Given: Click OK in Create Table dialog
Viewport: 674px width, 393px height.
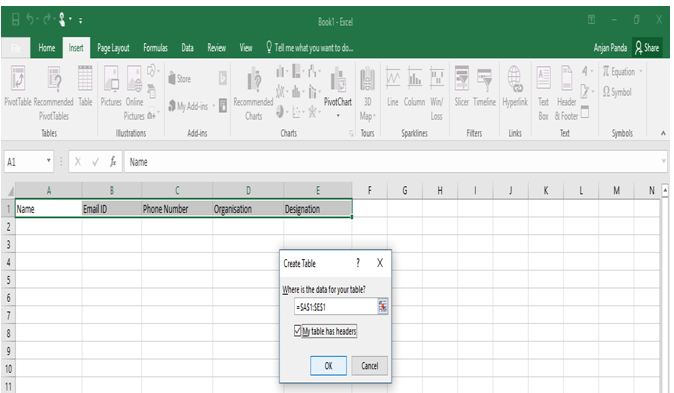Looking at the screenshot, I should pos(328,365).
